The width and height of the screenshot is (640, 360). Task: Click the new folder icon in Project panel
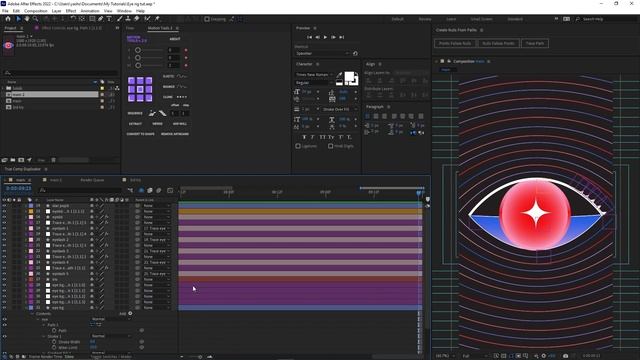tap(13, 160)
